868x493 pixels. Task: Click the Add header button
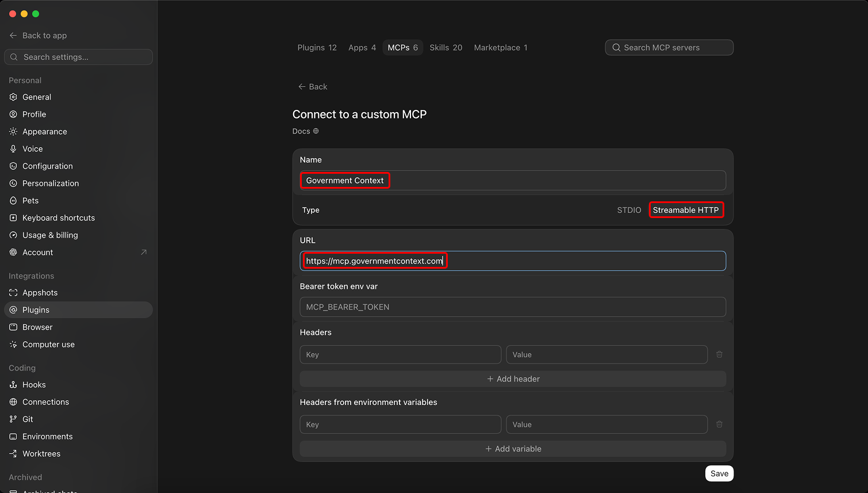513,379
